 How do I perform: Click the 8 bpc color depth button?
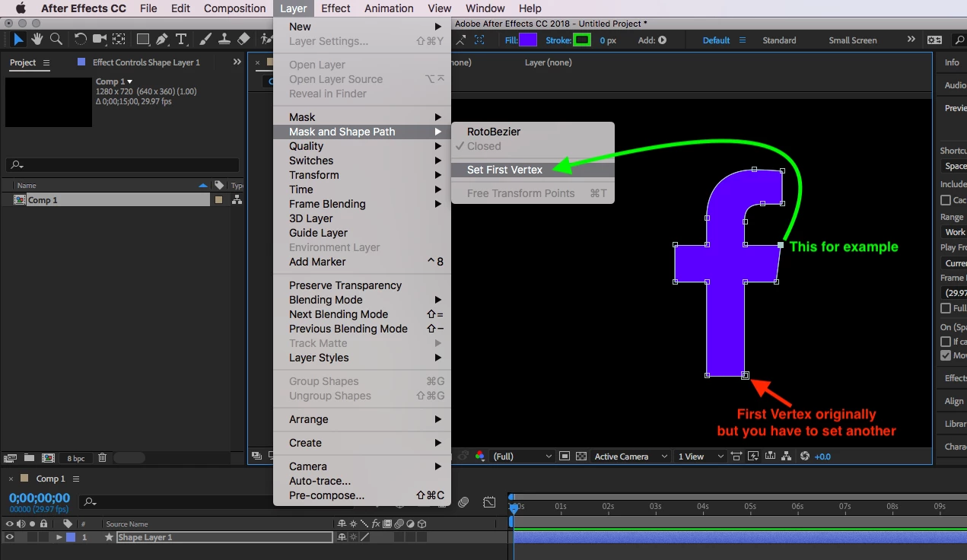click(75, 458)
